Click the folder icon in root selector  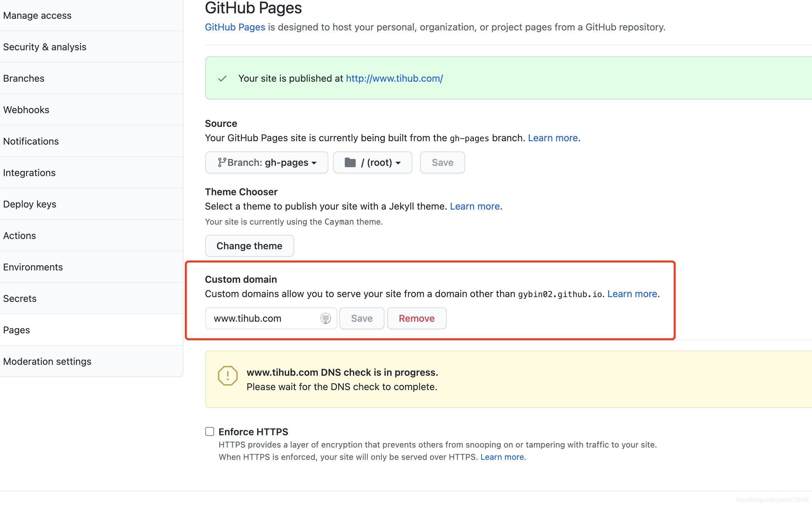point(350,162)
